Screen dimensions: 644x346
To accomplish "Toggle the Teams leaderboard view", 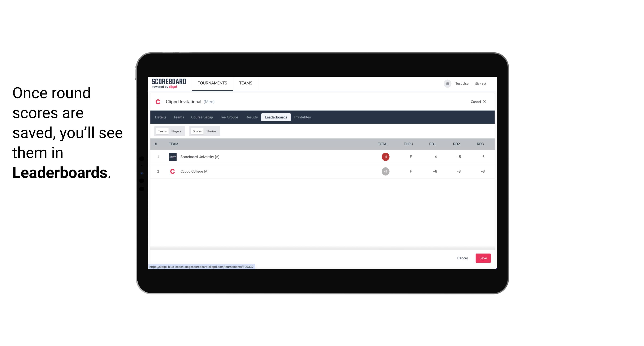I will [161, 131].
